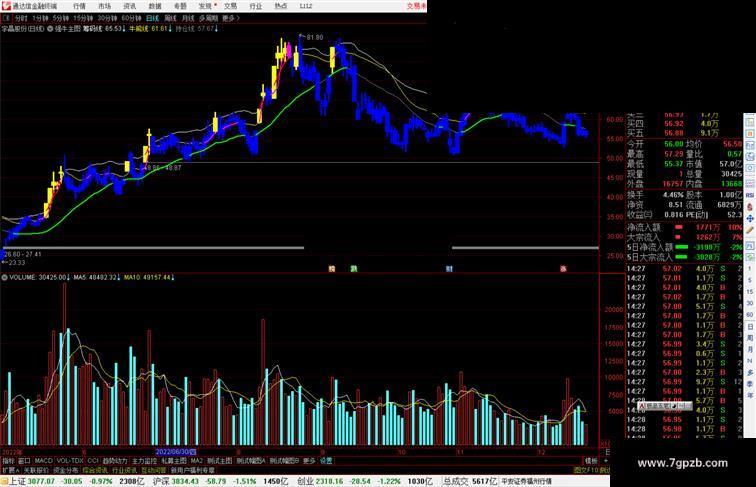Click the 沪深 index in status bar
756x487 pixels.
click(161, 481)
